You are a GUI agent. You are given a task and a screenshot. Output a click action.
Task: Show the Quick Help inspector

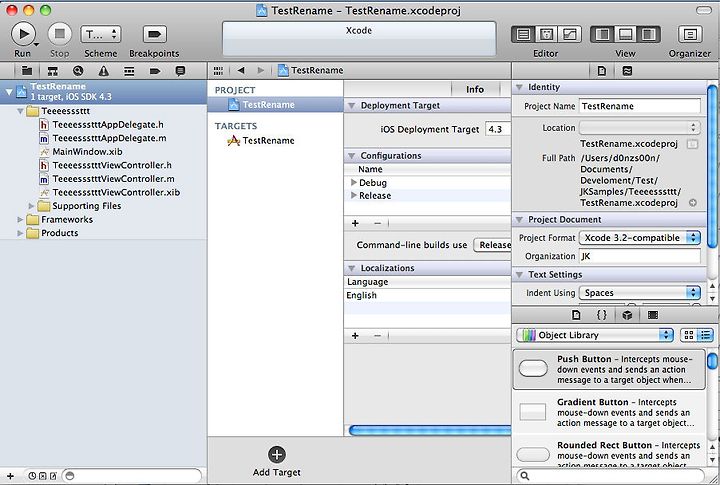point(627,71)
